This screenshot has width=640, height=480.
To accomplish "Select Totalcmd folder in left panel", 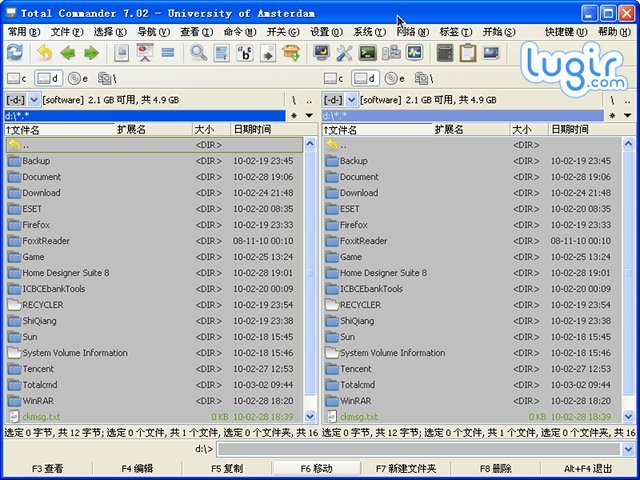I will click(x=154, y=385).
